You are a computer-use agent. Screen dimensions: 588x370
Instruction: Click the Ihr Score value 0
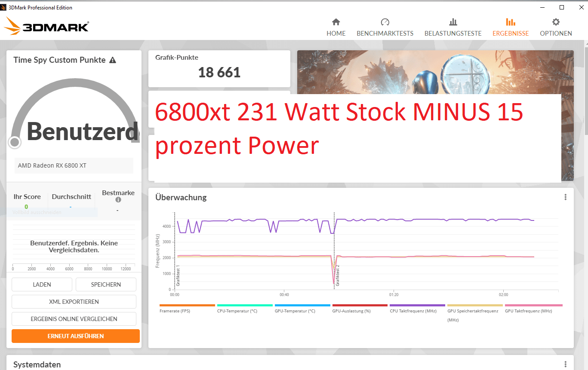click(x=26, y=207)
